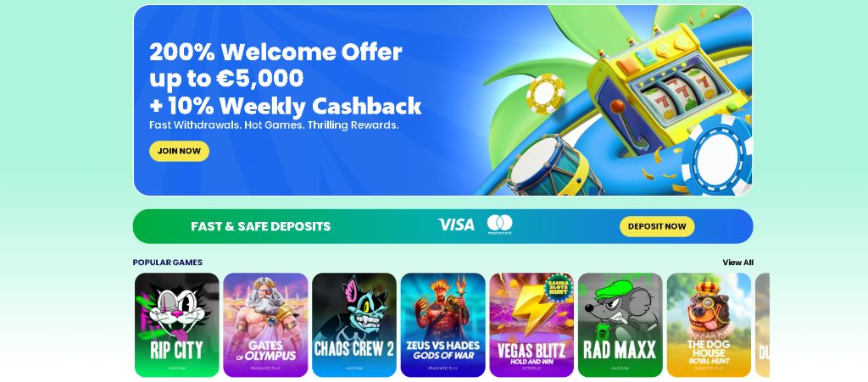Click the 200% Welcome Offer headline
Viewport: 868px width, 382px height.
point(275,52)
